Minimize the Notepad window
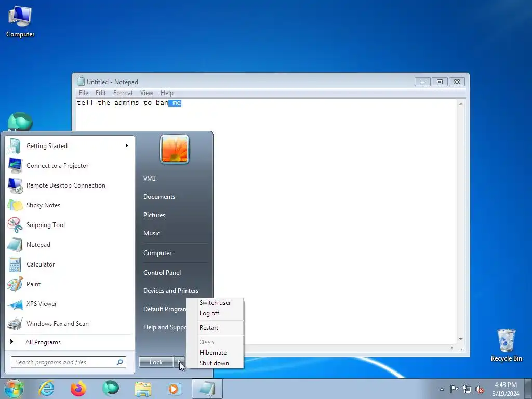532x399 pixels. (422, 82)
